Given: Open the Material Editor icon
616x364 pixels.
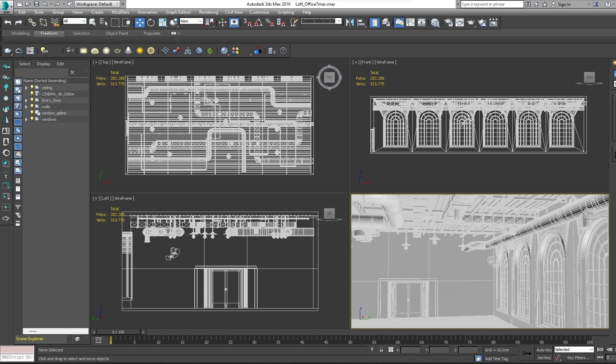Looking at the screenshot, I should [435, 22].
